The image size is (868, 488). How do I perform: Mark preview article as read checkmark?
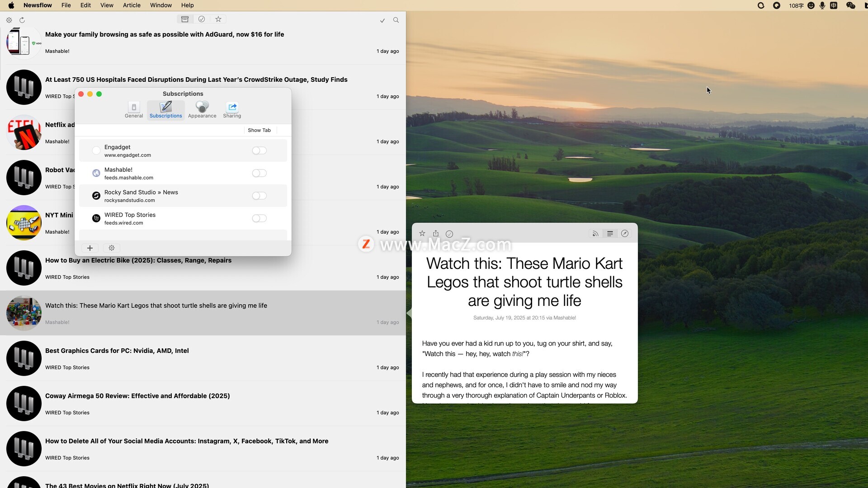[x=449, y=234]
